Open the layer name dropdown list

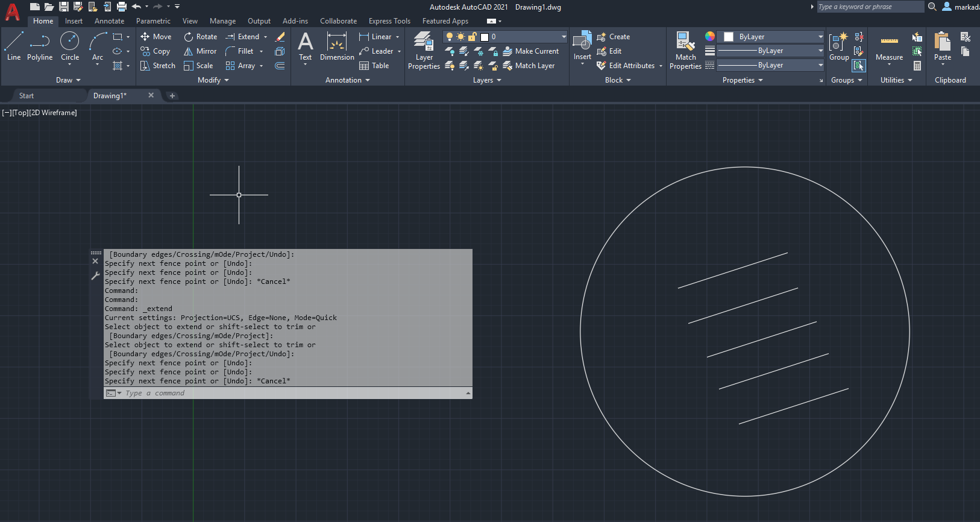564,37
